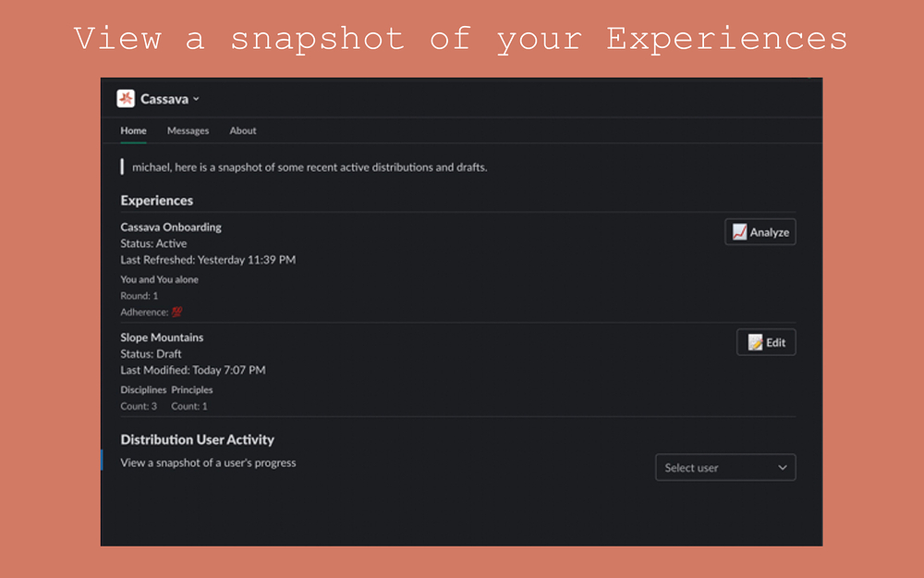The height and width of the screenshot is (578, 924).
Task: Click the Disciplines label
Action: click(x=143, y=390)
